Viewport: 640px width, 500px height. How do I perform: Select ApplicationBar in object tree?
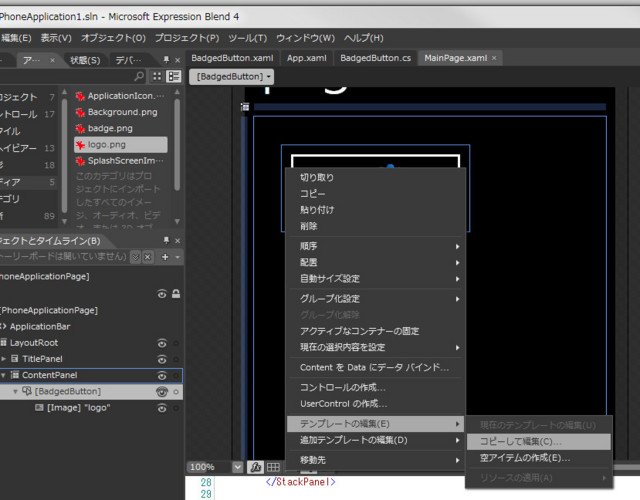click(x=40, y=327)
